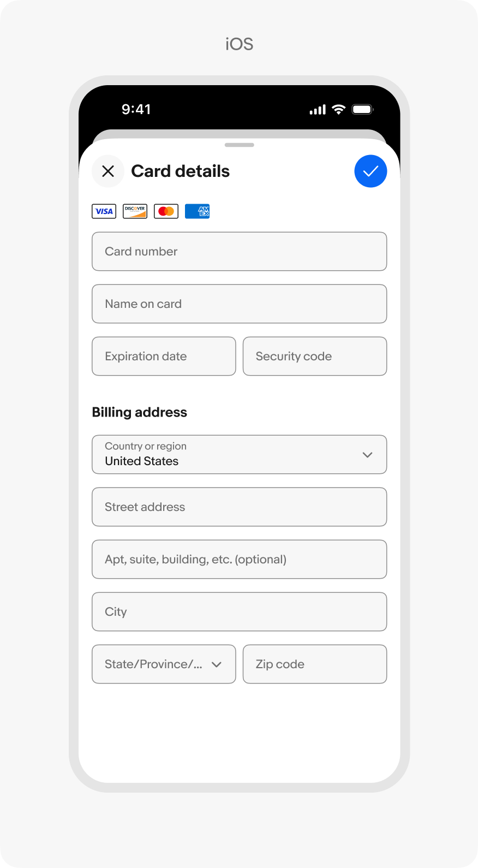Click the Card details title

tap(181, 171)
